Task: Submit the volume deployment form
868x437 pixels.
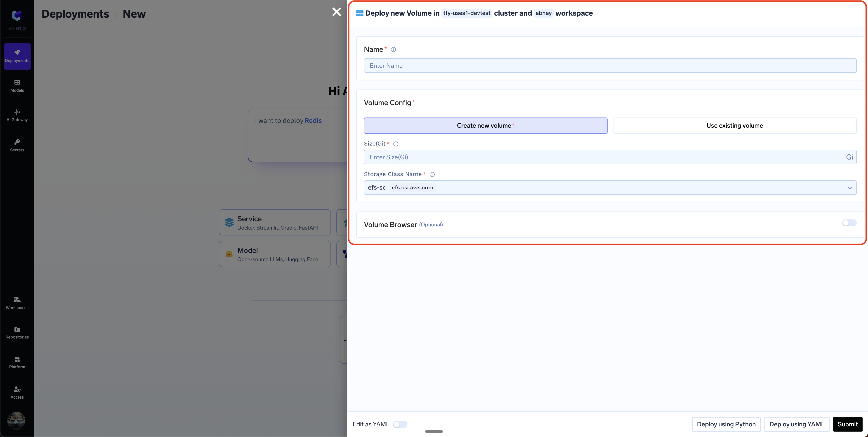Action: coord(847,424)
